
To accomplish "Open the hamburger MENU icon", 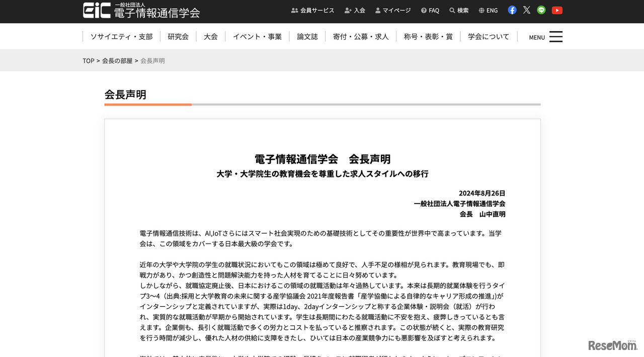I will (555, 37).
